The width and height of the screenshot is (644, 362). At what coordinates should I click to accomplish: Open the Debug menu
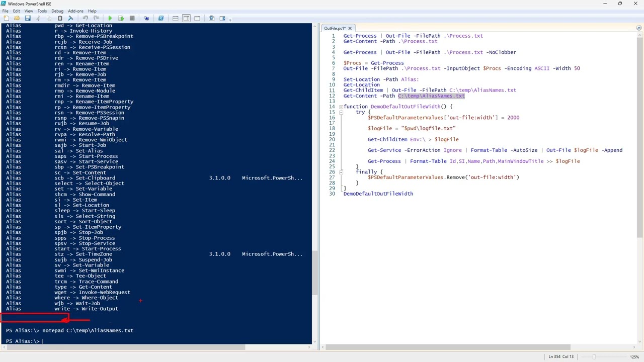pos(57,11)
